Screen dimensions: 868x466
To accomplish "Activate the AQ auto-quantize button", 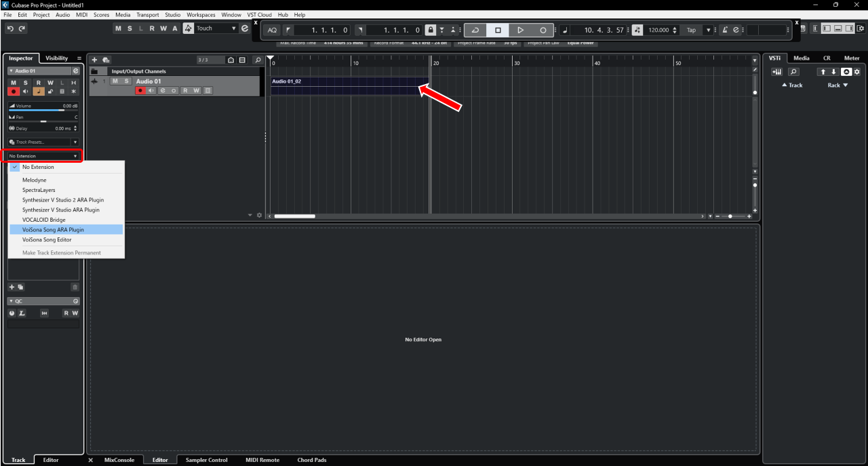I will coord(272,30).
